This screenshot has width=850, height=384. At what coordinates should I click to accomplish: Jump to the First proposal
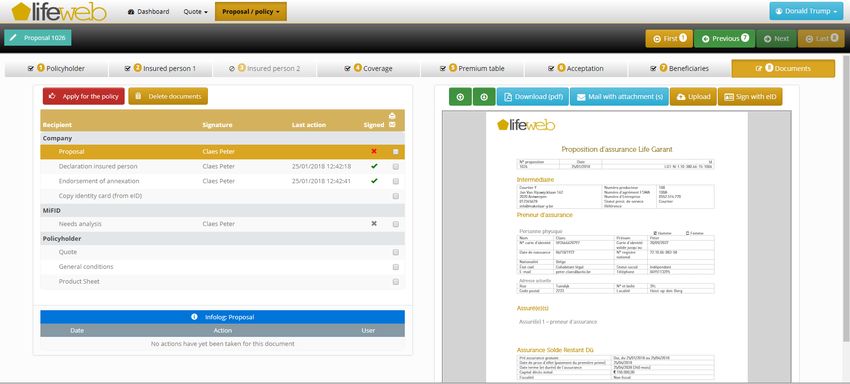click(x=669, y=39)
